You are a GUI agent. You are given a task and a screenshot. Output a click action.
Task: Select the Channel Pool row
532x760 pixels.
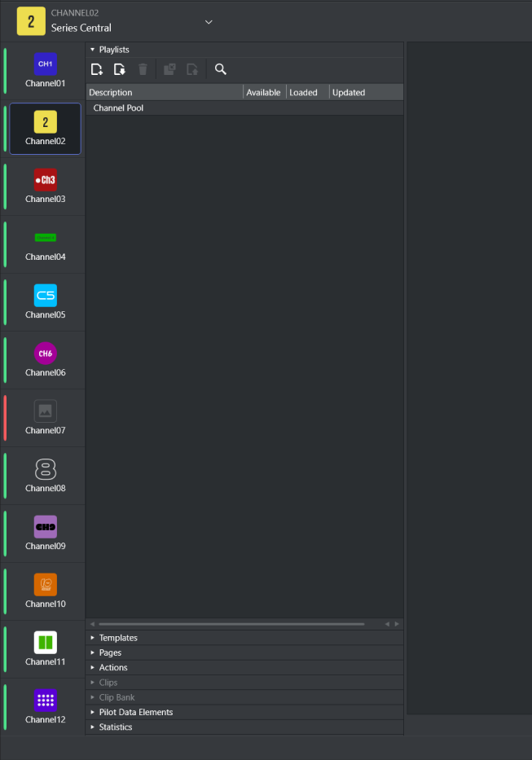(119, 108)
